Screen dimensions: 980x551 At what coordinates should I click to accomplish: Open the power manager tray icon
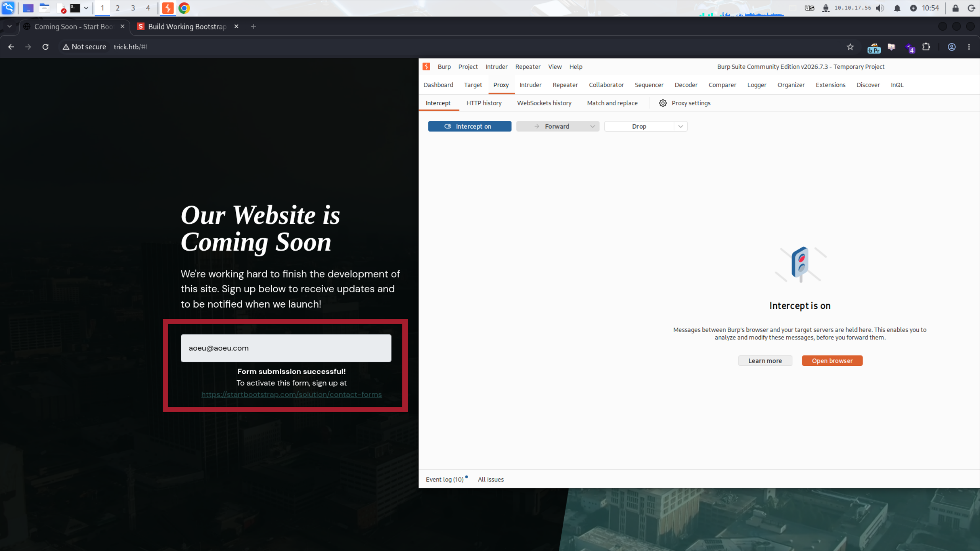[x=913, y=8]
